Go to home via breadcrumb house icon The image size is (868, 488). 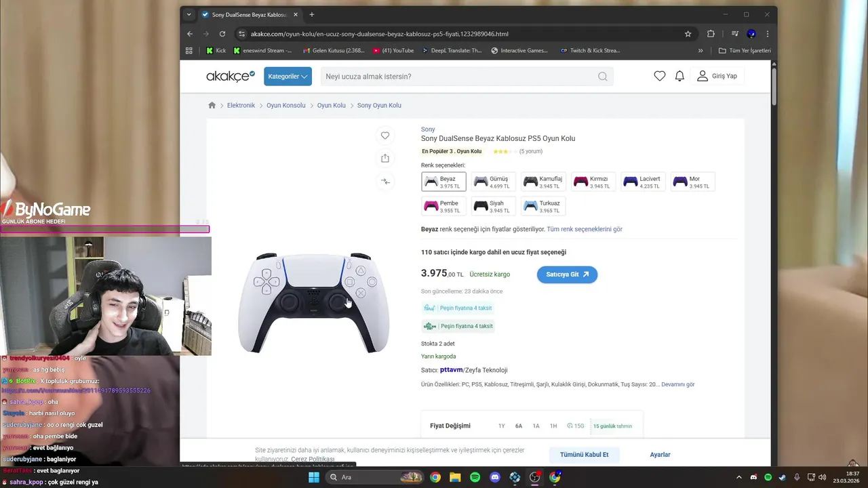pyautogui.click(x=212, y=105)
